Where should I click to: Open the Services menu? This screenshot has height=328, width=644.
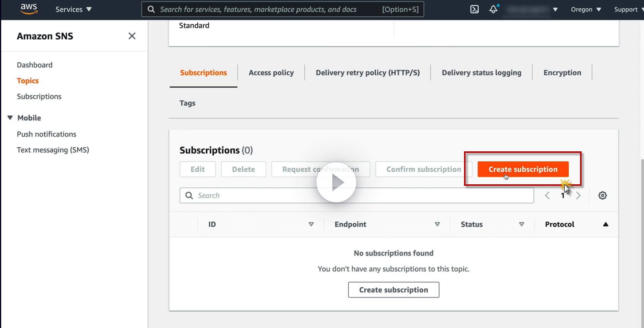[x=74, y=10]
